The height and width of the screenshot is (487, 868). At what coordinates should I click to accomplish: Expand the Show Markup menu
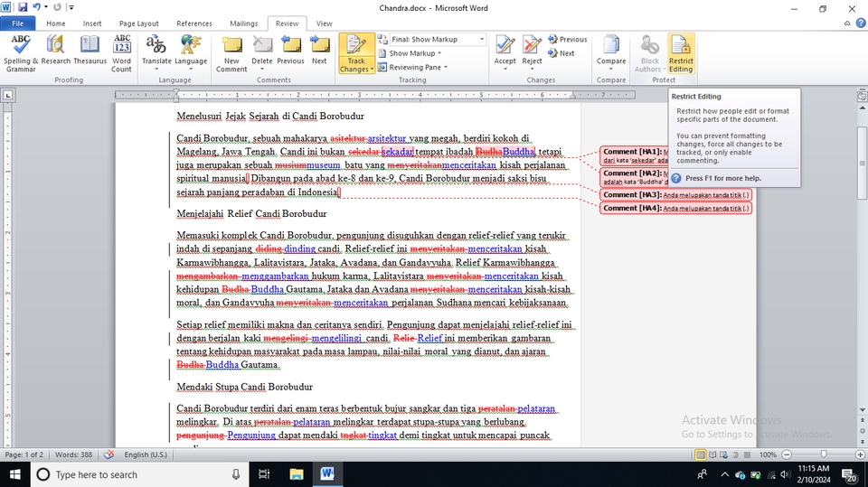[410, 53]
